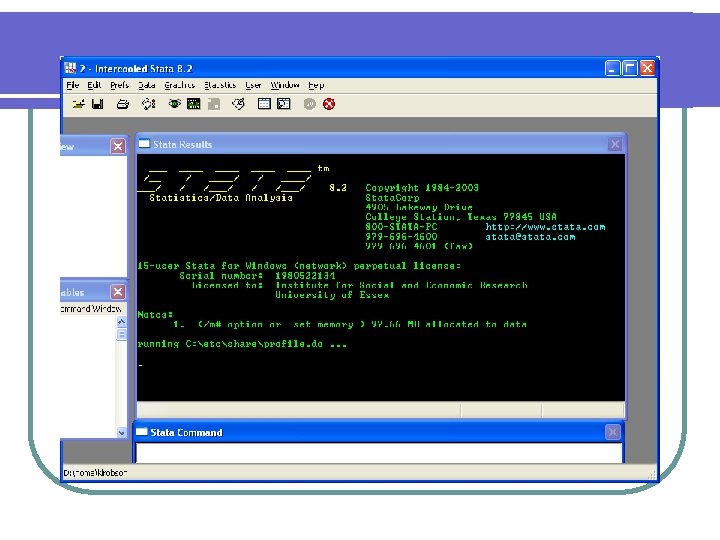720x540 pixels.
Task: Open the User menu
Action: 253,85
